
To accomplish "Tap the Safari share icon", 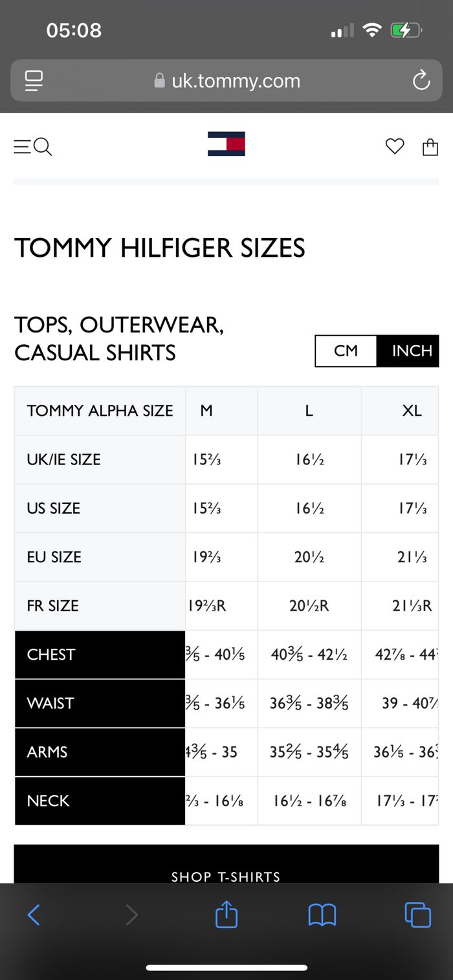I will [x=226, y=915].
